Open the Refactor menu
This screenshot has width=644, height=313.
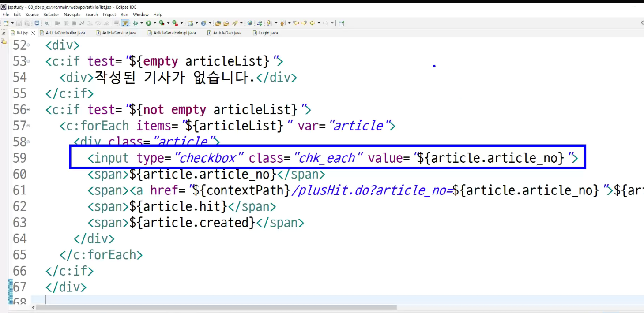click(51, 15)
